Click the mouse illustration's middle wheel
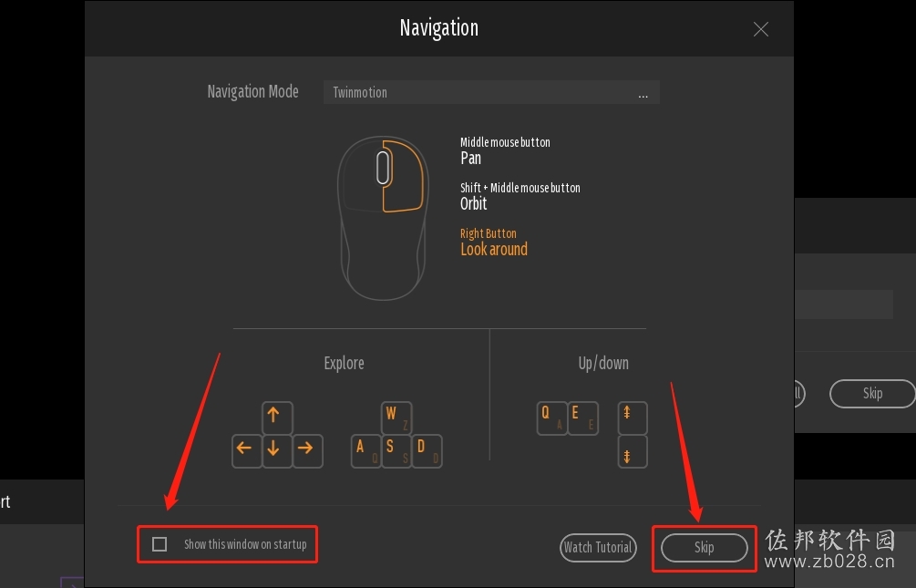916x588 pixels. coord(383,168)
